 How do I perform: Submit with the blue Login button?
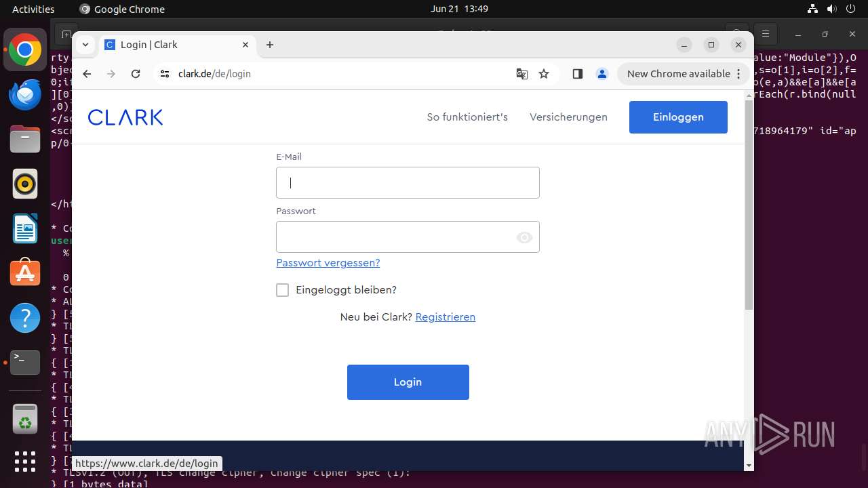[x=408, y=382]
